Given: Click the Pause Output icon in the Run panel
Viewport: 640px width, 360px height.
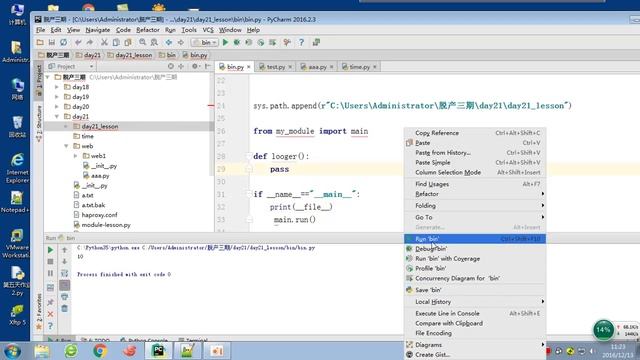Looking at the screenshot, I should point(50,273).
